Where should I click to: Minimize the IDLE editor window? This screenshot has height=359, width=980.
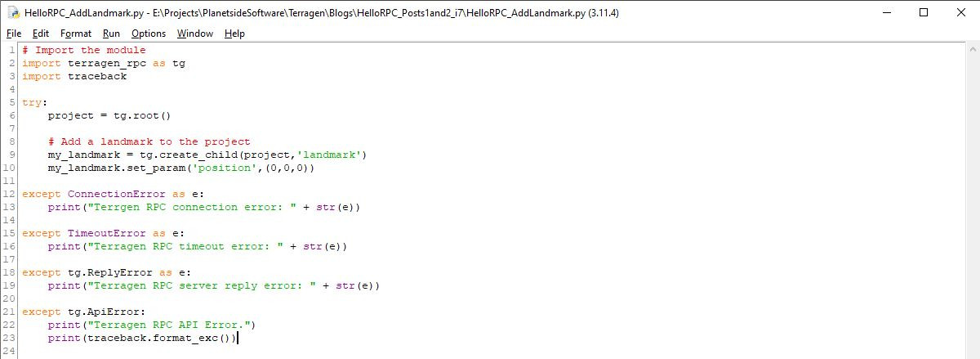(885, 12)
